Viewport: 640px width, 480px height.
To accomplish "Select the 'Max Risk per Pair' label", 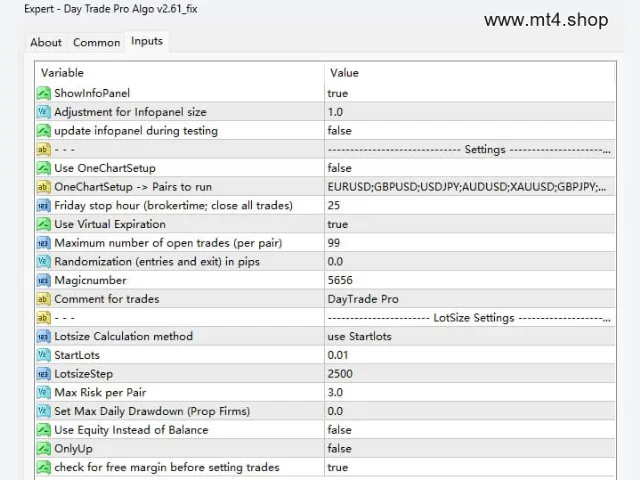I will 100,393.
